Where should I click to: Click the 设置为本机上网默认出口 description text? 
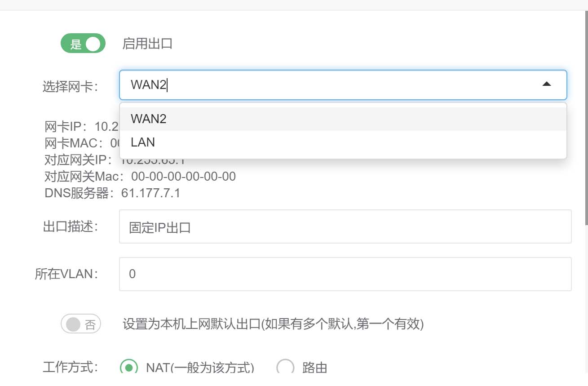coord(273,324)
